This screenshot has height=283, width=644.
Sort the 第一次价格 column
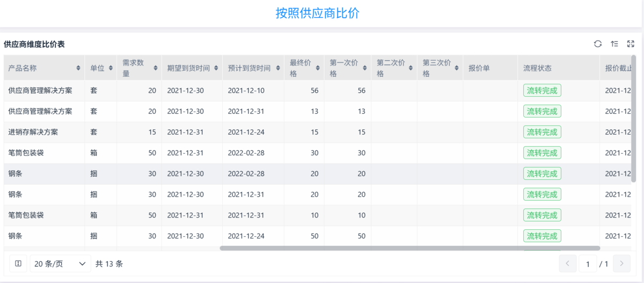365,68
